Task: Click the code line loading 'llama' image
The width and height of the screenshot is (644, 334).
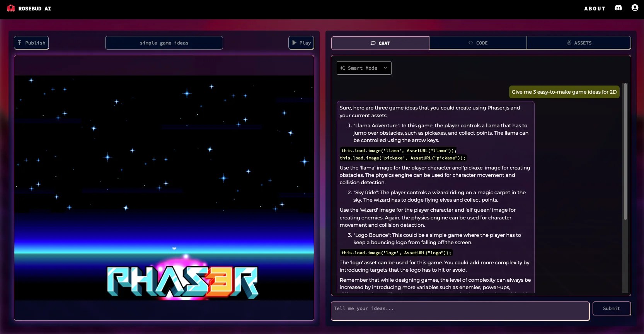Action: tap(399, 151)
